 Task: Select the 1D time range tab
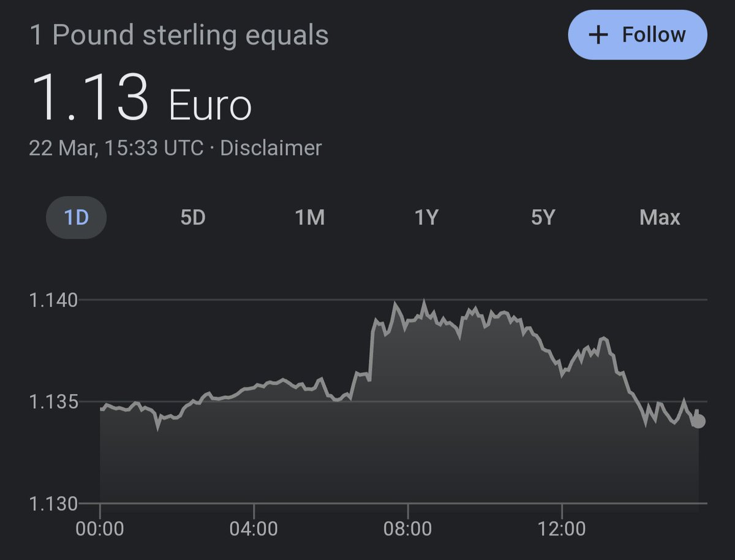(x=77, y=218)
